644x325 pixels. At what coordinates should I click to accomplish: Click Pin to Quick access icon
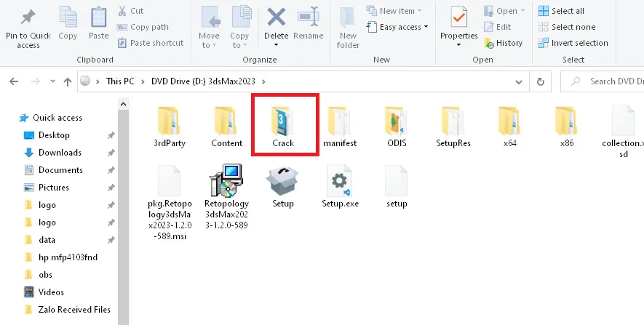(x=28, y=17)
